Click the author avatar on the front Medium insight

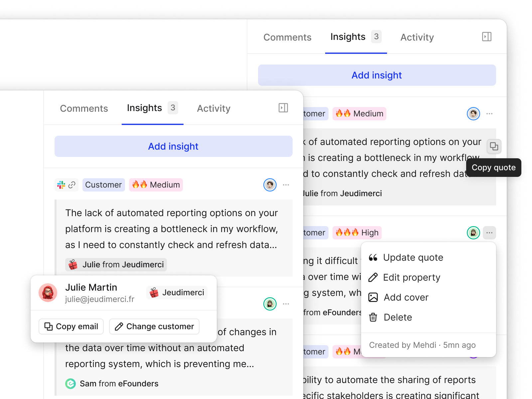point(270,185)
